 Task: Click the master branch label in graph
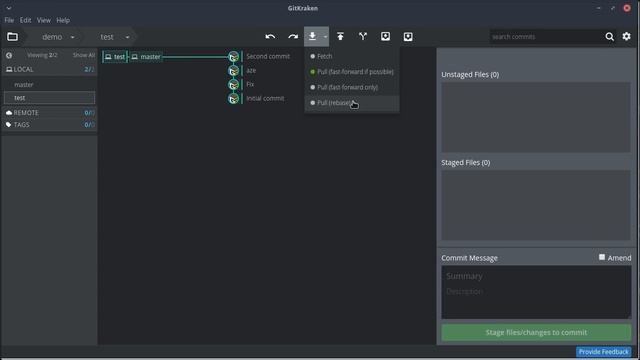pyautogui.click(x=146, y=57)
